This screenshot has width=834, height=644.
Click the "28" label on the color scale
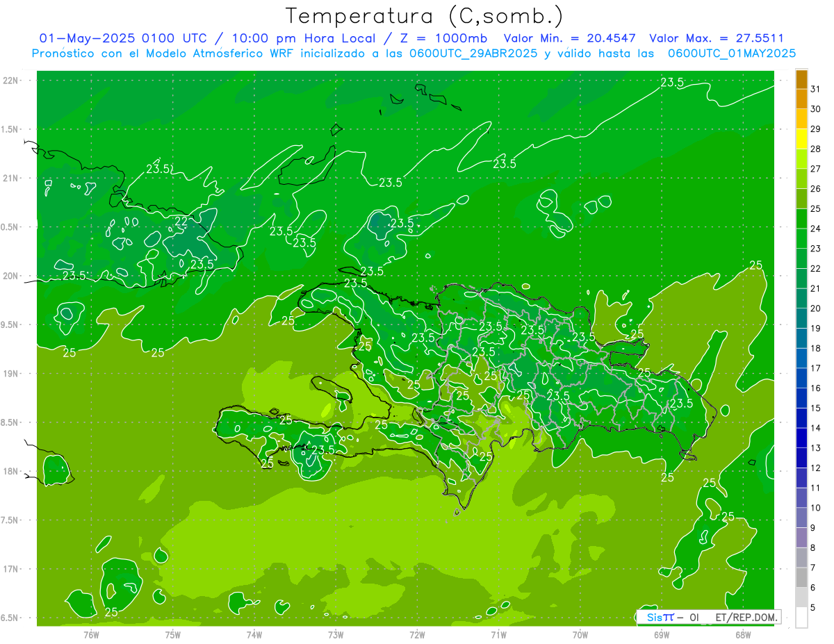(816, 149)
